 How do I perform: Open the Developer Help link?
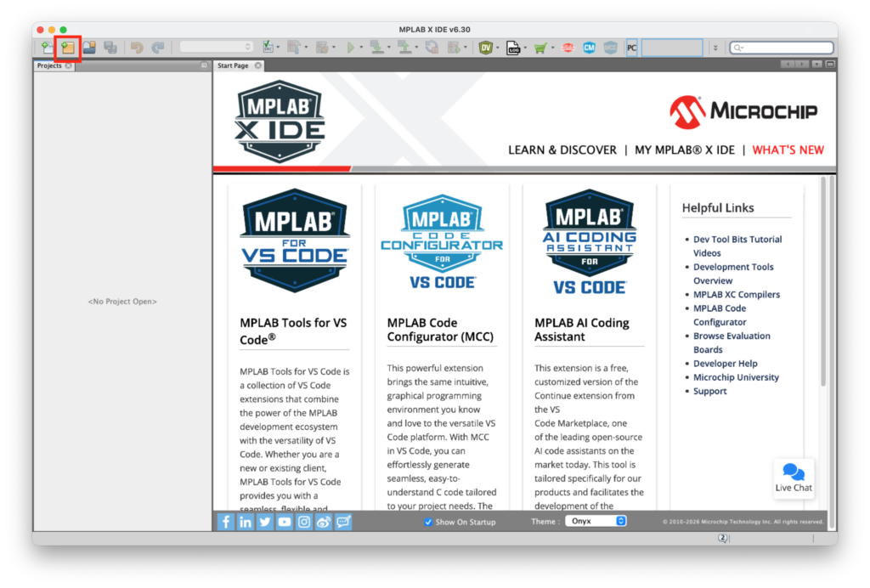(726, 364)
